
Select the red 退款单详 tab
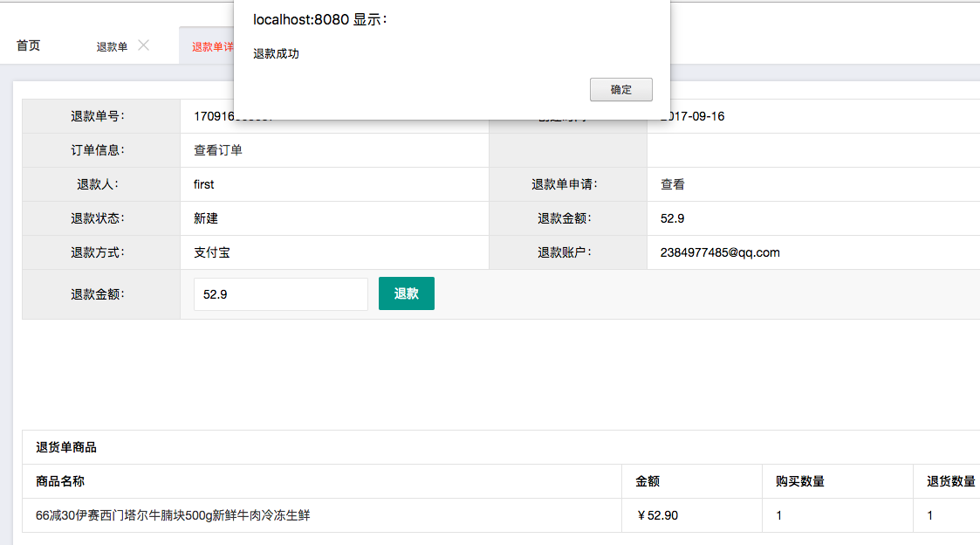click(x=212, y=47)
